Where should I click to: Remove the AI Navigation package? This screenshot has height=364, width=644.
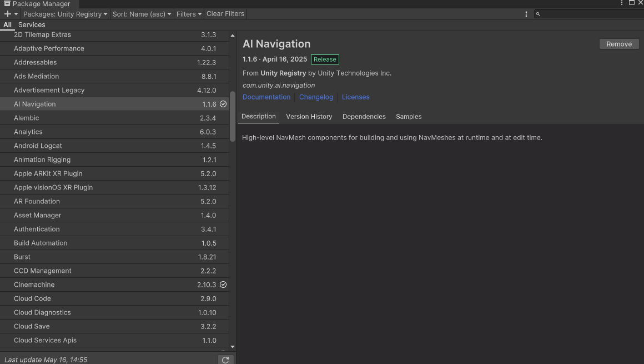coord(619,44)
